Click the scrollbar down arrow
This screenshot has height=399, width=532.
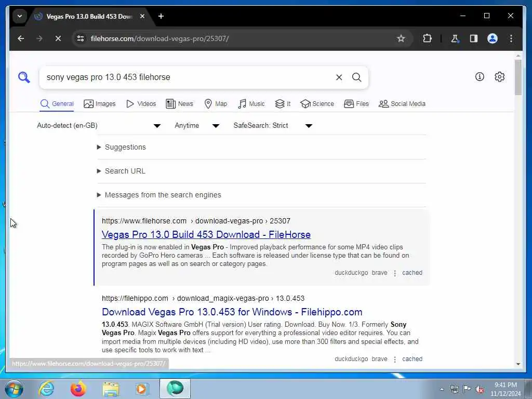pos(518,364)
